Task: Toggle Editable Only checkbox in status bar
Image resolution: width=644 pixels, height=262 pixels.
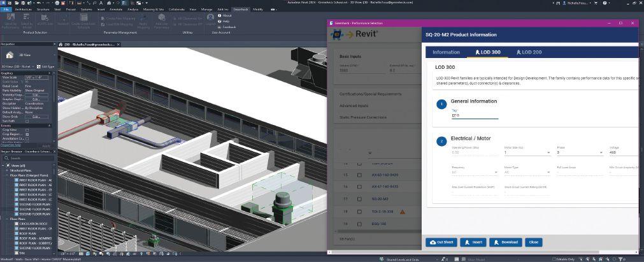Action: (554, 259)
